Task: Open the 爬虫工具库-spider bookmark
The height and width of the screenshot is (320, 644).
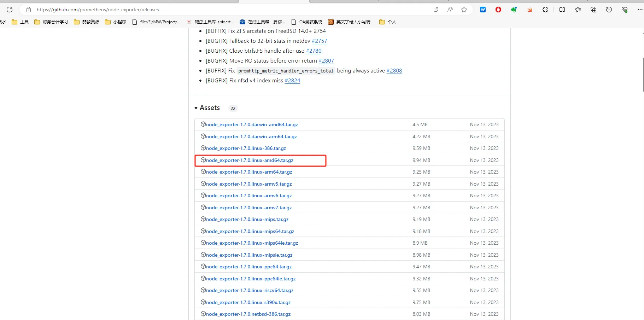Action: click(x=210, y=22)
